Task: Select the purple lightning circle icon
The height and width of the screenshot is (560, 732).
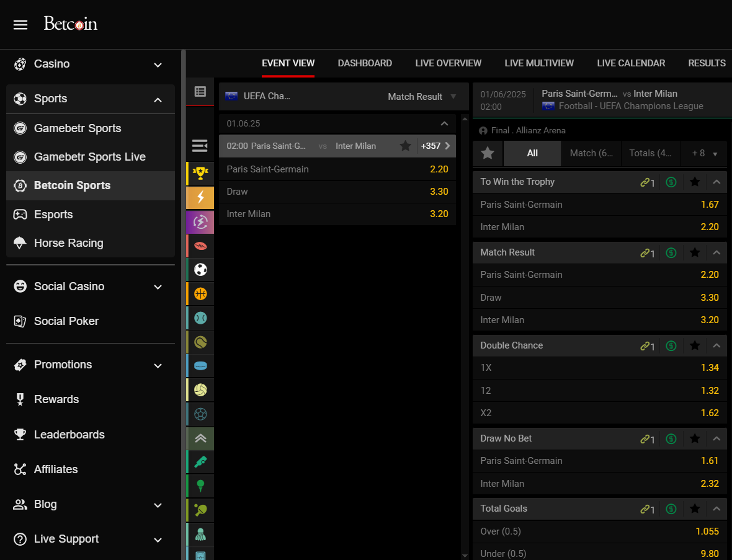Action: (x=200, y=221)
